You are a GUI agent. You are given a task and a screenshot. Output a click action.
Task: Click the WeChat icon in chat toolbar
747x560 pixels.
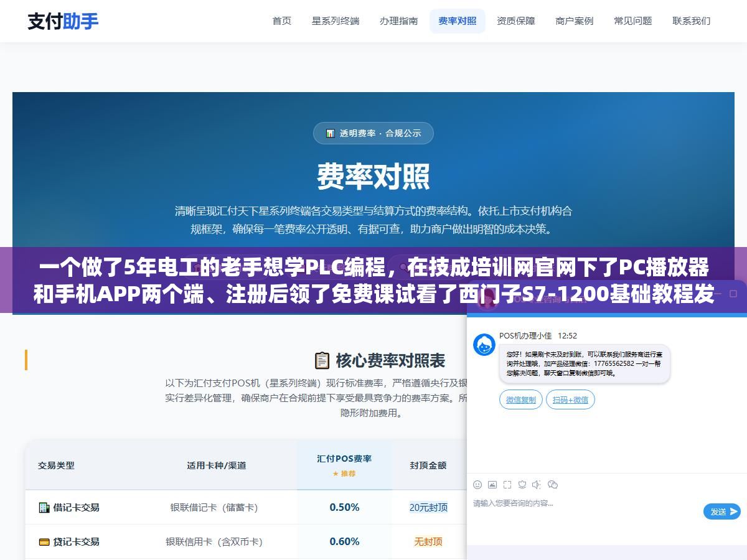(x=552, y=485)
